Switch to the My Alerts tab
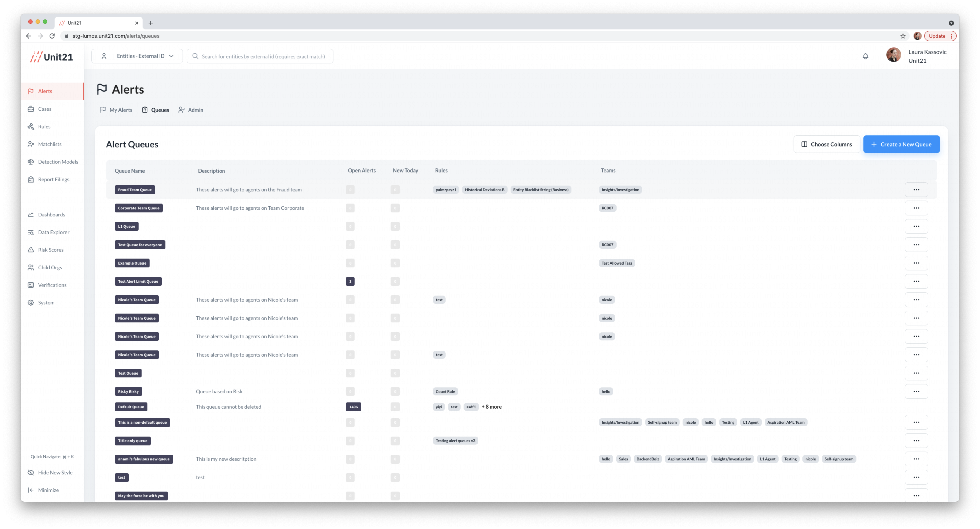 point(116,110)
